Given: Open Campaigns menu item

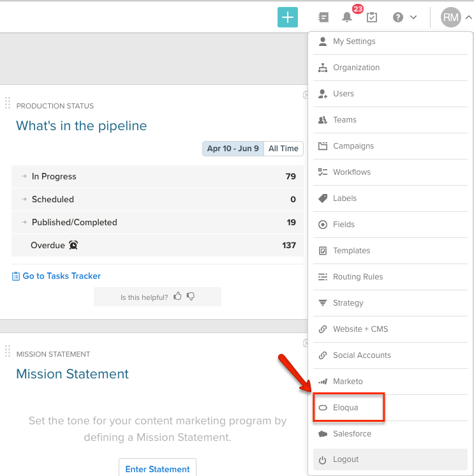Looking at the screenshot, I should 390,146.
